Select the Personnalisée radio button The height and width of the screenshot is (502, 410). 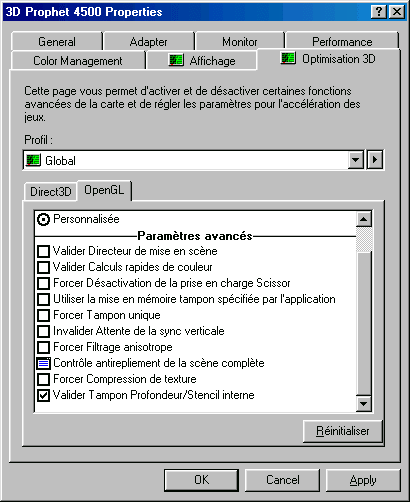click(x=43, y=219)
